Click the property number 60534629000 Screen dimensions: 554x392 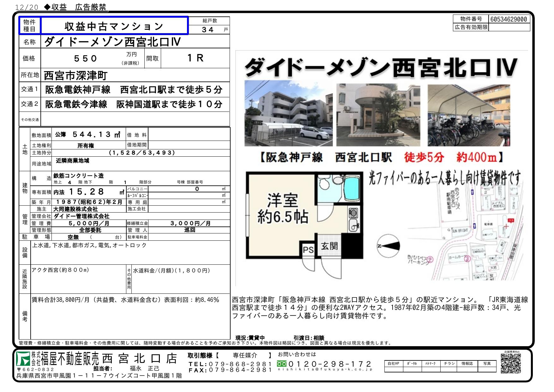tap(509, 19)
